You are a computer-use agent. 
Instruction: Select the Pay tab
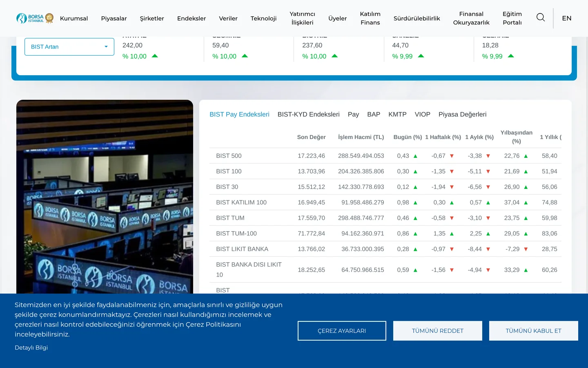(x=353, y=114)
